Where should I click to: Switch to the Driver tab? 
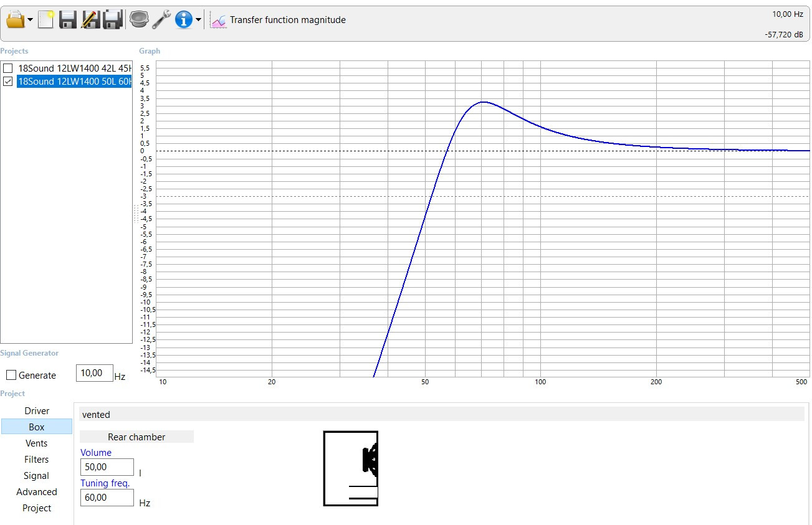click(37, 411)
